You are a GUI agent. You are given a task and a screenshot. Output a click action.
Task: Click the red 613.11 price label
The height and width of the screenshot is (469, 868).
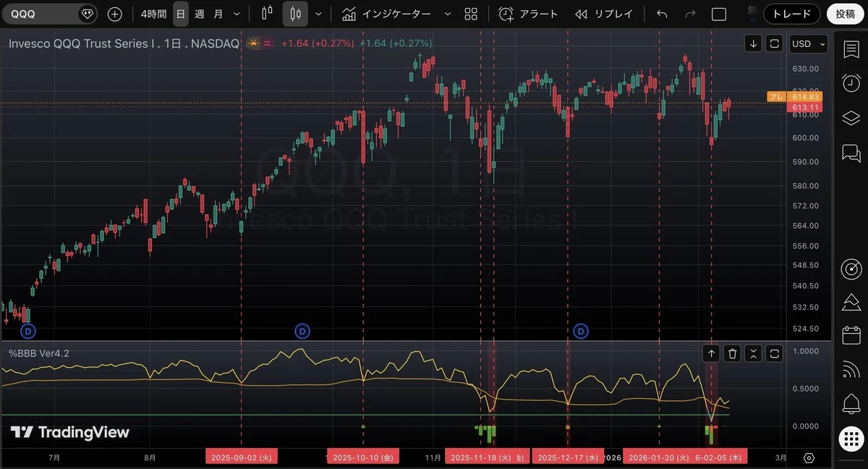click(x=805, y=107)
